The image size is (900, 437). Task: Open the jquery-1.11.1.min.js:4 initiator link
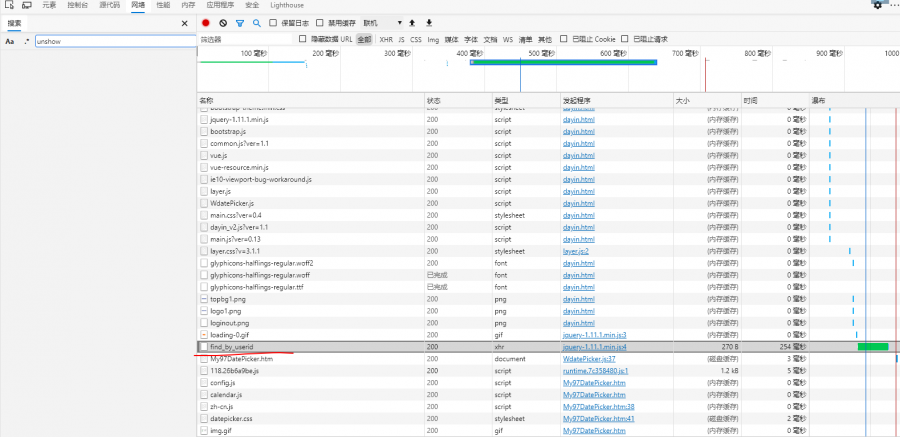[x=594, y=346]
